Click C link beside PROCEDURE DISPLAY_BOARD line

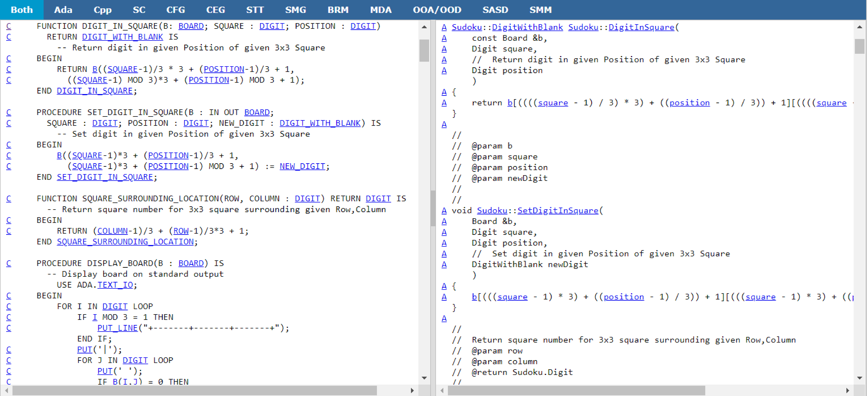9,263
